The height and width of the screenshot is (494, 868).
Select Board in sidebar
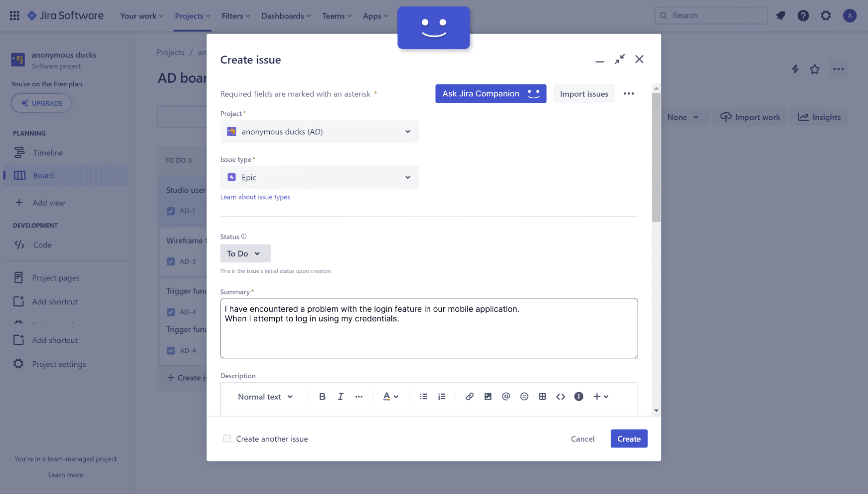pyautogui.click(x=66, y=176)
